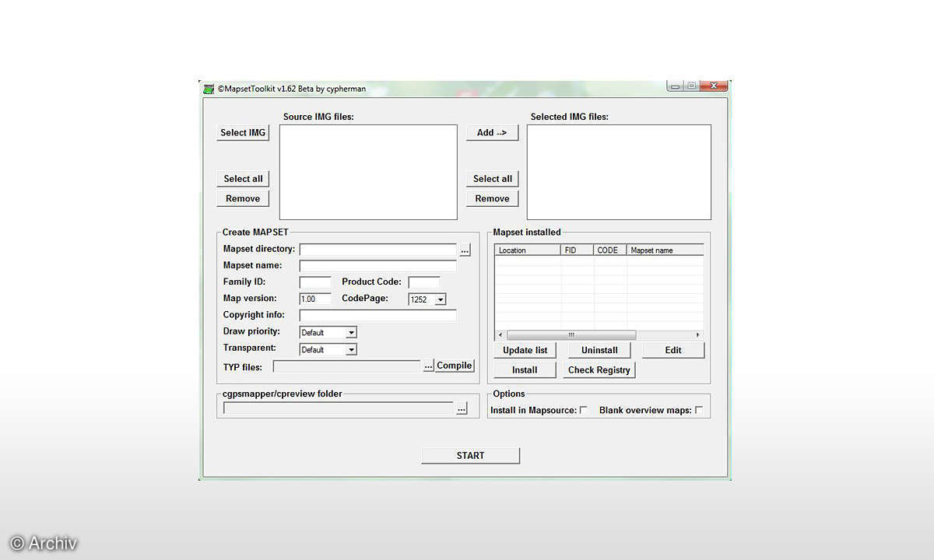Screen dimensions: 934x560
Task: Open the CodePage 1252 dropdown
Action: [441, 299]
